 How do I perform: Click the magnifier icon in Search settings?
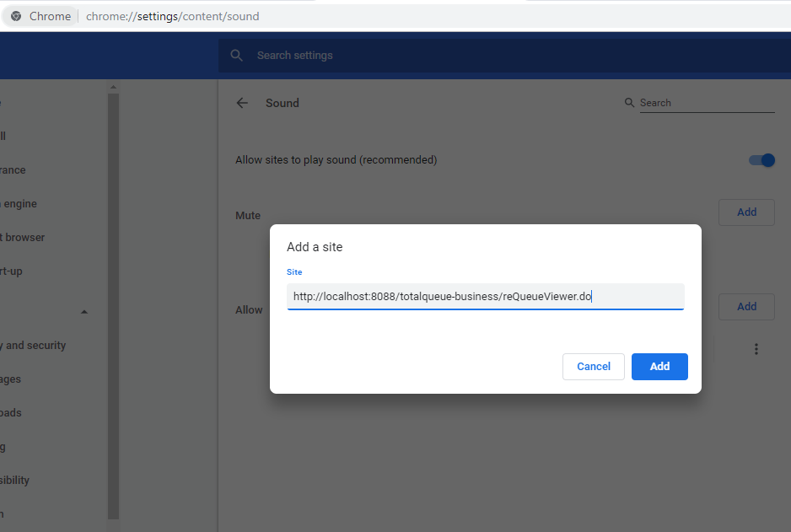click(x=237, y=56)
